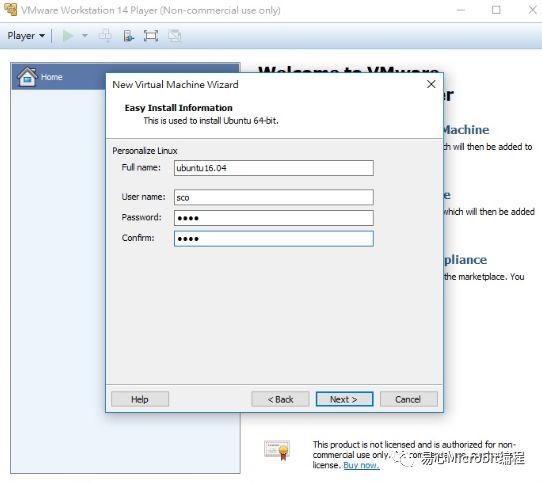Image resolution: width=542 pixels, height=483 pixels.
Task: Click the Help button
Action: (140, 399)
